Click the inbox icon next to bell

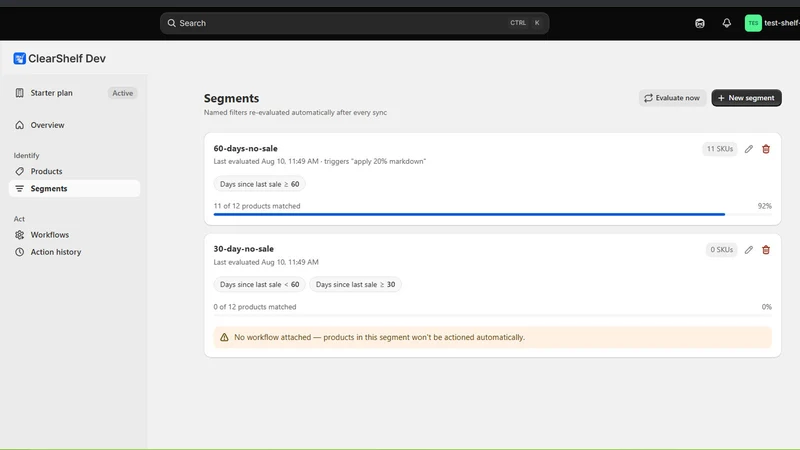[x=699, y=23]
